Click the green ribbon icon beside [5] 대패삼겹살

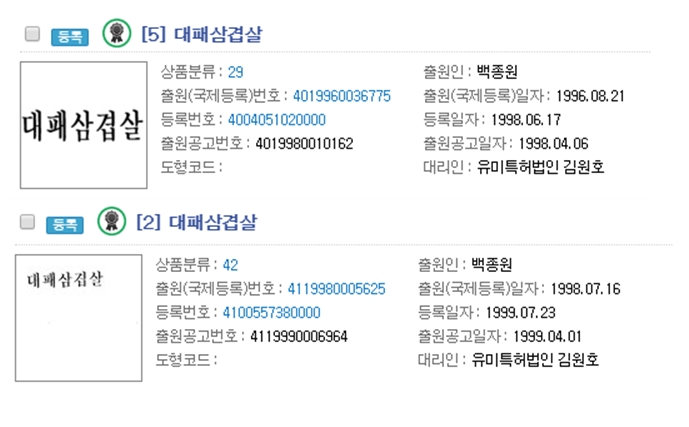click(116, 33)
